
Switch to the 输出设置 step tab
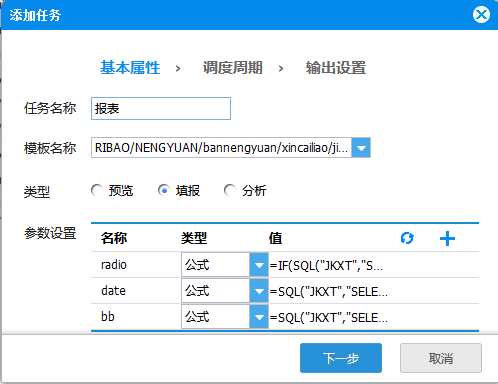[336, 68]
